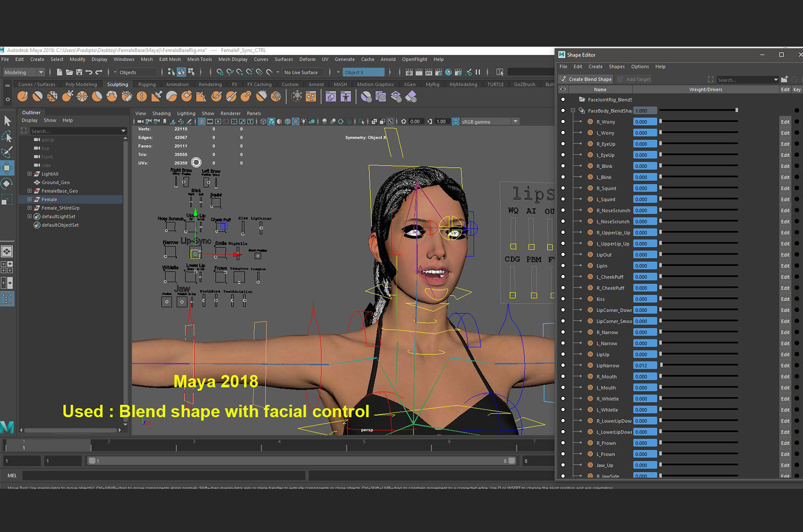Viewport: 803px width, 532px height.
Task: Click the Open Scene folder icon
Action: click(x=69, y=72)
